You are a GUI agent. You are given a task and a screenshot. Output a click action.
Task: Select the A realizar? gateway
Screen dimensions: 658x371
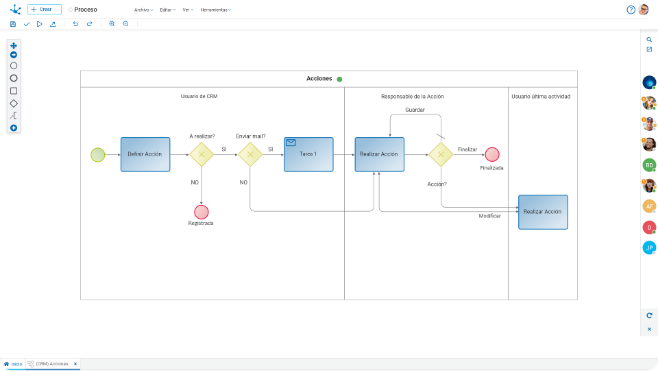[x=201, y=154]
